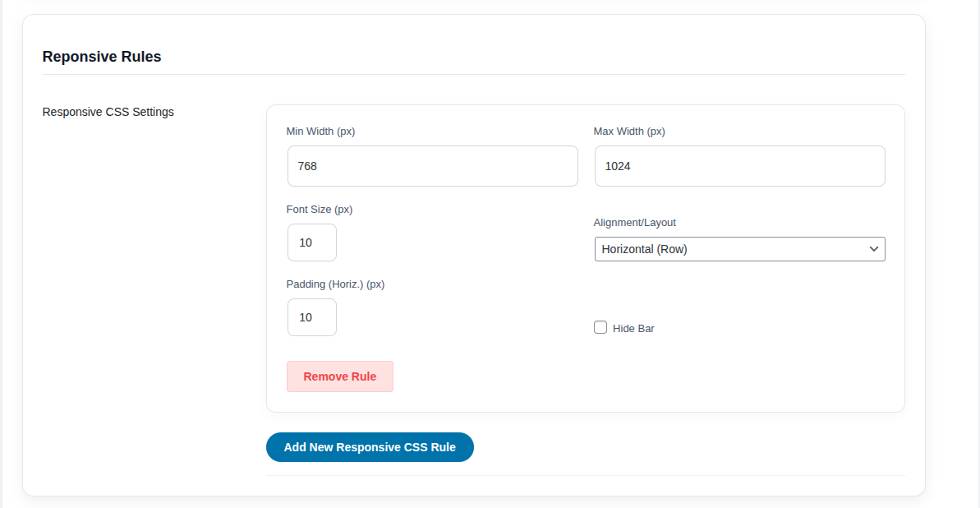Click the "Horizontal (Row)" selected option text
The height and width of the screenshot is (508, 980).
(x=645, y=249)
